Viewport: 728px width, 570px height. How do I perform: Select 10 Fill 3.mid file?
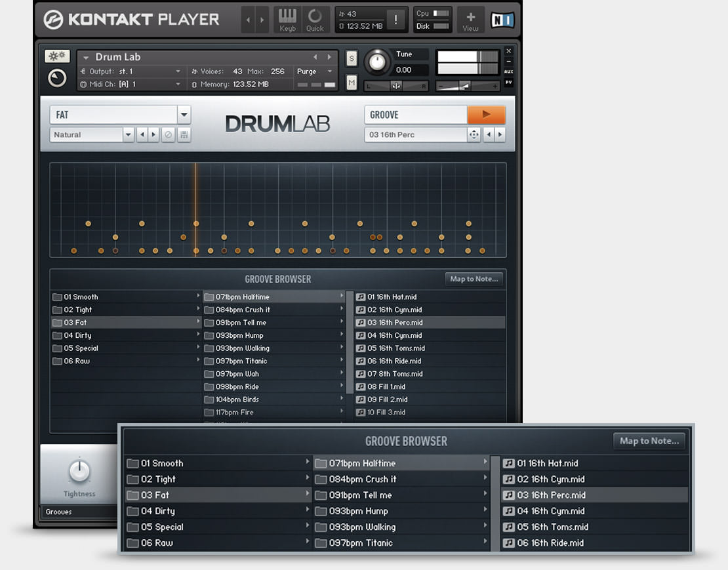coord(430,412)
